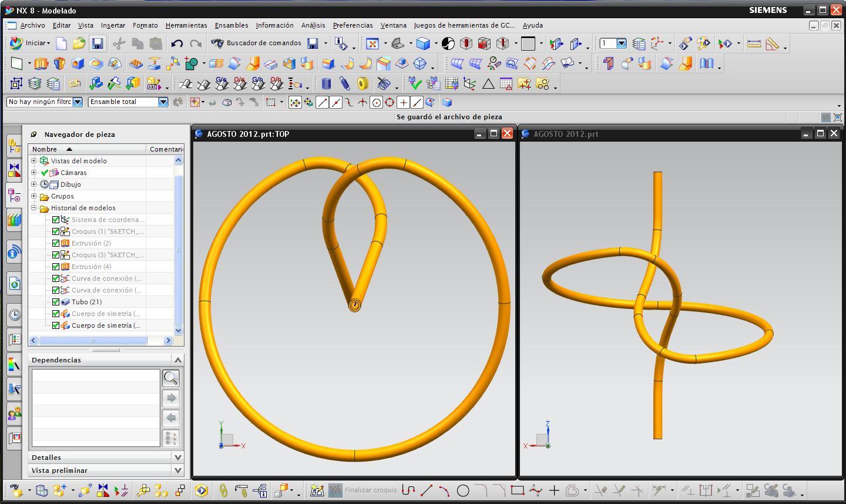Open the selection filter dropdown

(77, 102)
